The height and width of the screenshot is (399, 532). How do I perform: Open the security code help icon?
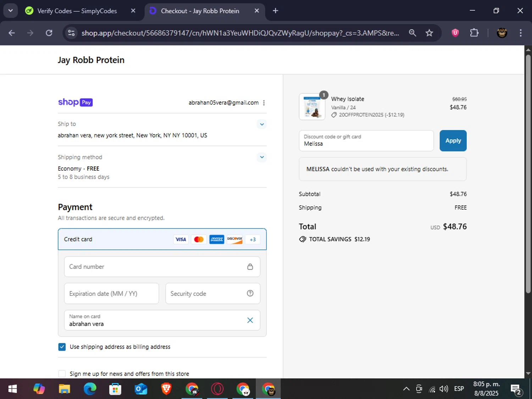click(250, 293)
